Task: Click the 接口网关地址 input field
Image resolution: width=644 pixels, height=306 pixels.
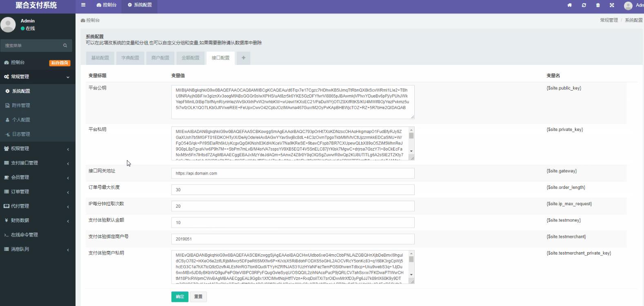Action: tap(293, 173)
